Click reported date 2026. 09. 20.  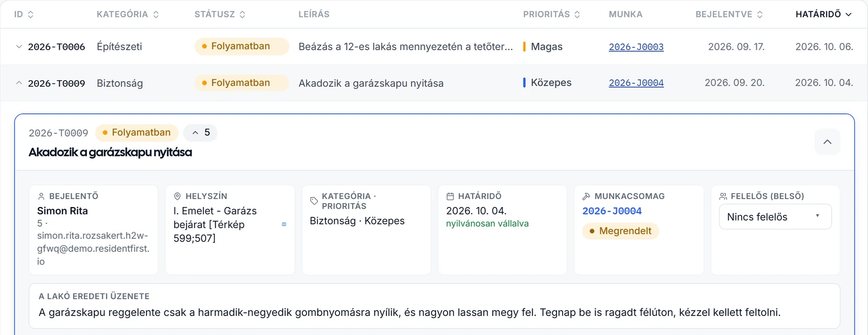point(735,82)
